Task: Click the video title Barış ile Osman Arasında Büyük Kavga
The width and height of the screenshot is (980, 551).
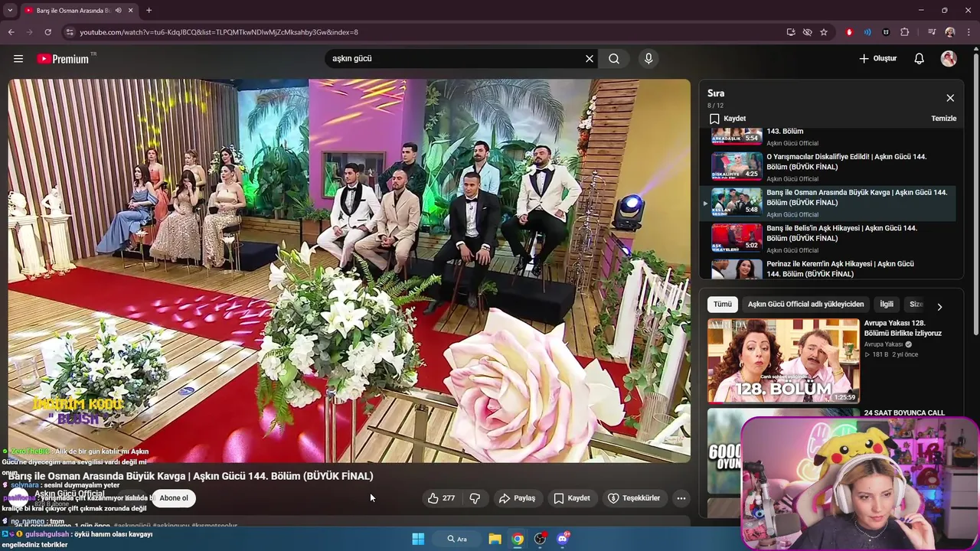Action: click(191, 476)
